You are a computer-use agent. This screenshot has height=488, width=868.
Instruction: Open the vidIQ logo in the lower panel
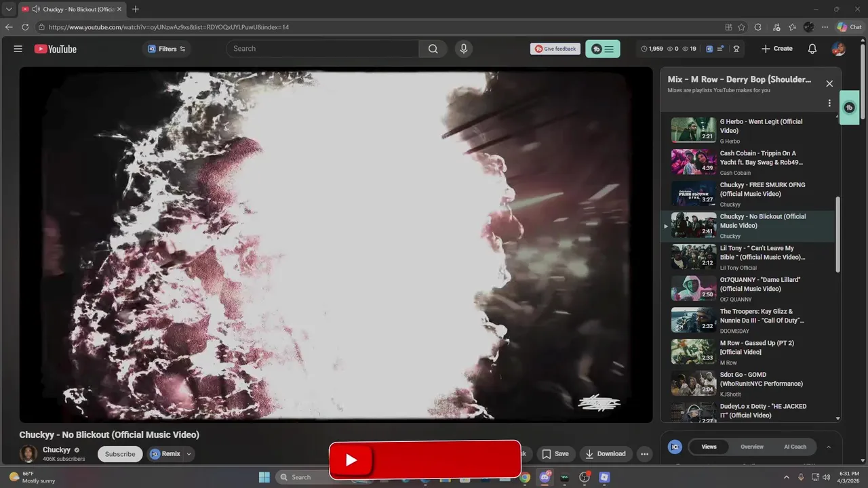click(675, 447)
